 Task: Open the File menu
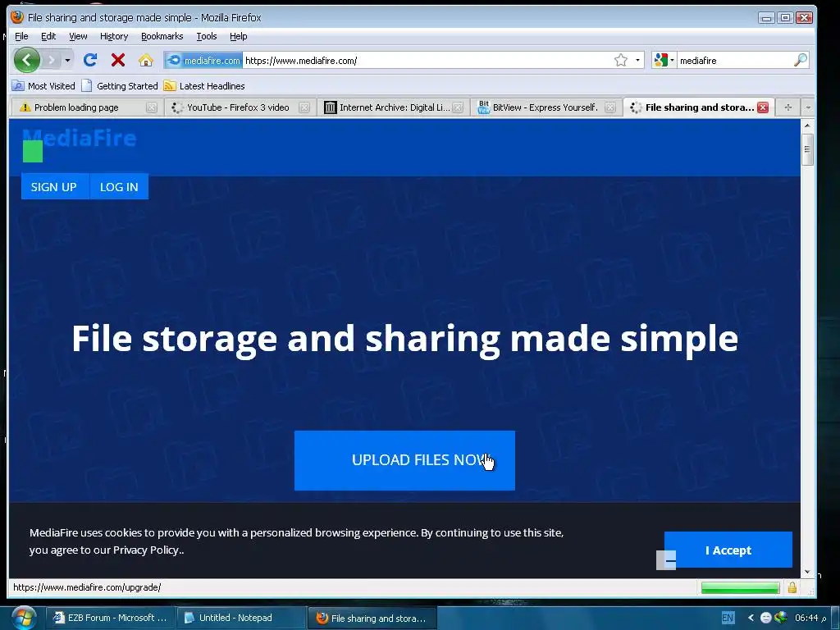[x=21, y=36]
